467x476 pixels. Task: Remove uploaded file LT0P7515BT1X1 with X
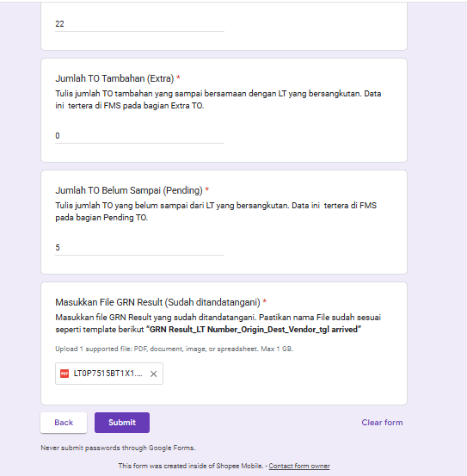click(x=153, y=374)
